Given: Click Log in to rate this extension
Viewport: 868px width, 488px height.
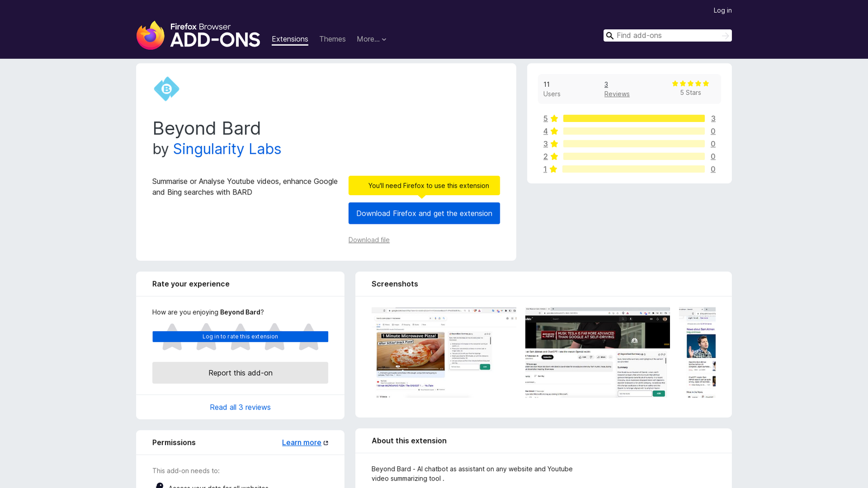Looking at the screenshot, I should (240, 337).
